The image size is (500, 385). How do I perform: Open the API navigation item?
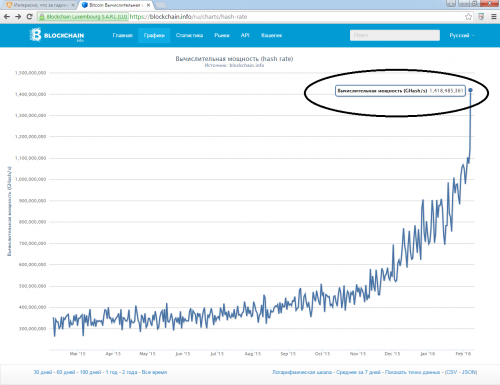245,35
